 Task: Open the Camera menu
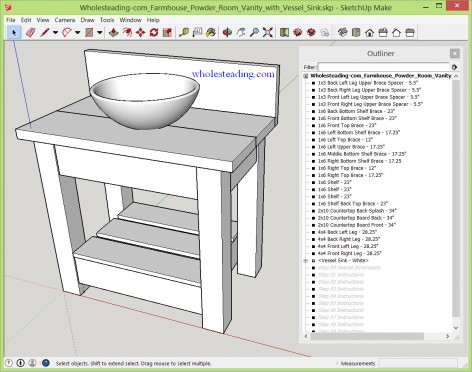click(65, 20)
